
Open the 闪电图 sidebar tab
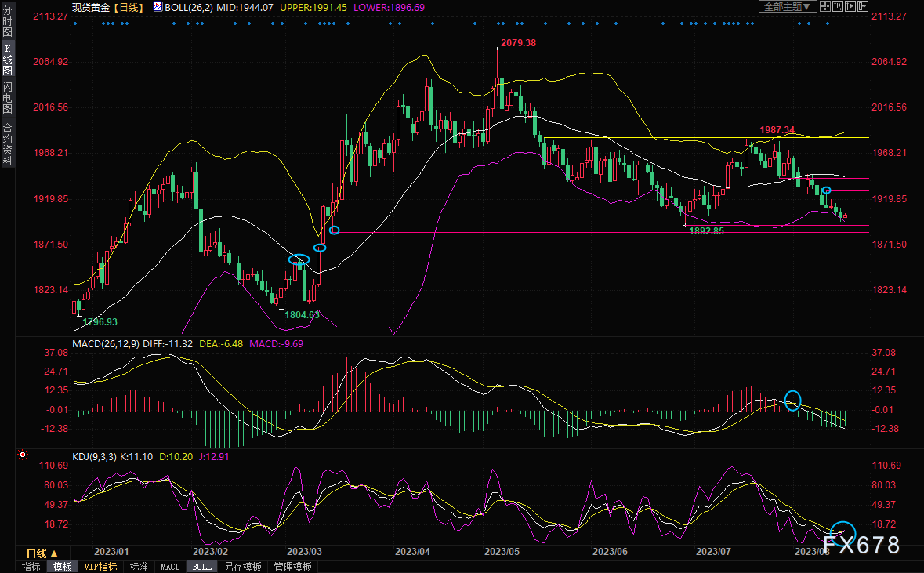(x=7, y=98)
